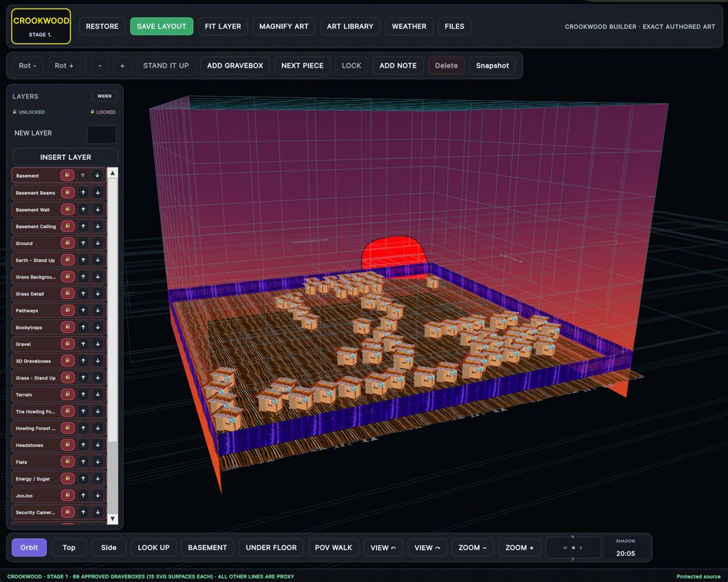Toggle lock on the Gravel layer
728x582 pixels.
coord(68,344)
